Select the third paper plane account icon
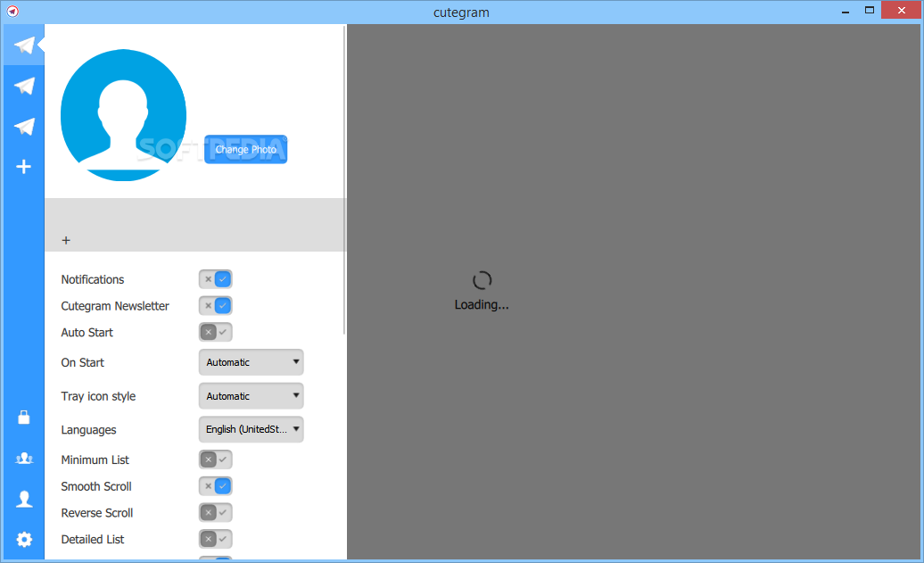Viewport: 924px width, 563px height. [24, 126]
